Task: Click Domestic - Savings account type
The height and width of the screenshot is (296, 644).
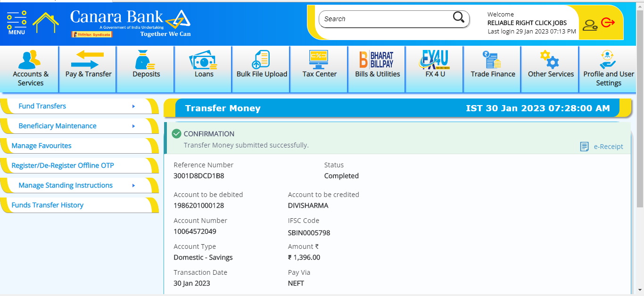Action: coord(203,257)
